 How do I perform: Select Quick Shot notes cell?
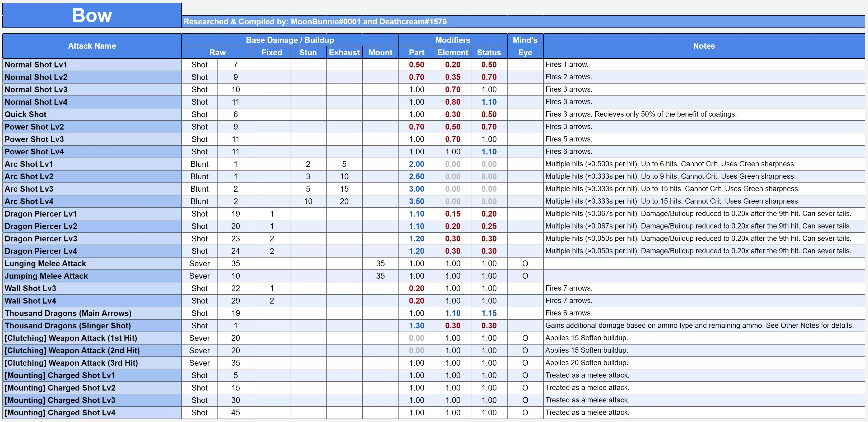pos(641,114)
